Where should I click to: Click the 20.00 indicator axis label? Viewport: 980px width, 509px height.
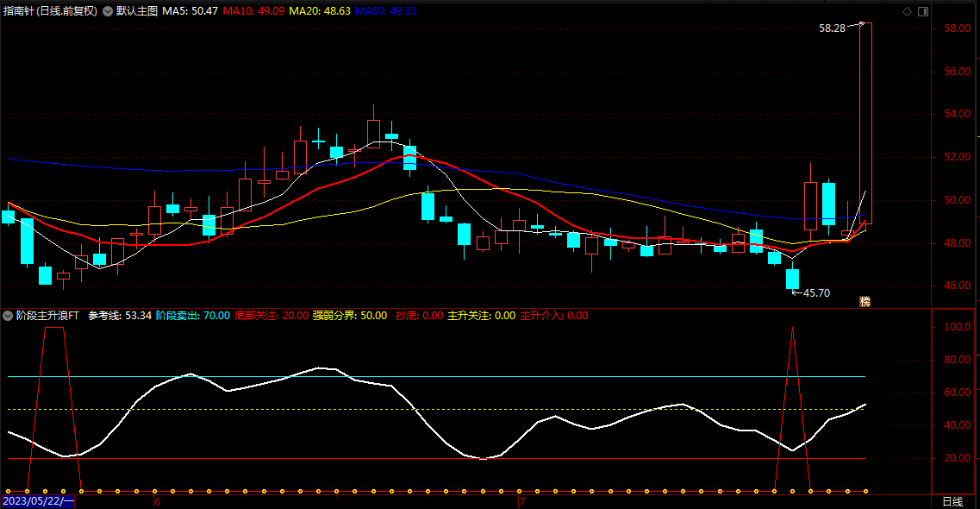(958, 458)
